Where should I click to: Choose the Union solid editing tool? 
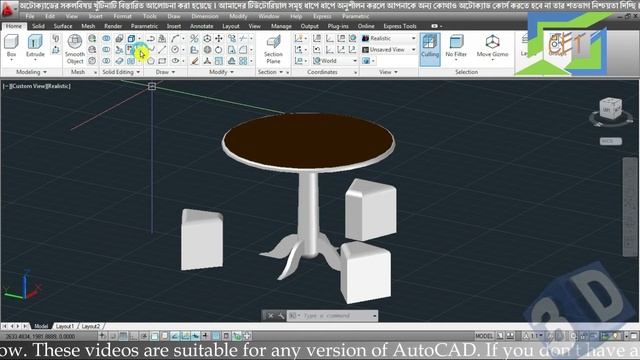pos(106,38)
